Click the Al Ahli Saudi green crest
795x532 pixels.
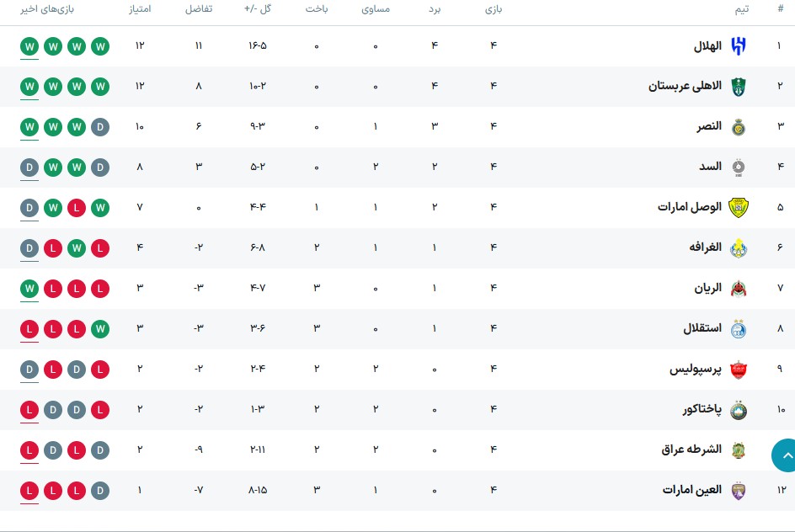click(739, 87)
